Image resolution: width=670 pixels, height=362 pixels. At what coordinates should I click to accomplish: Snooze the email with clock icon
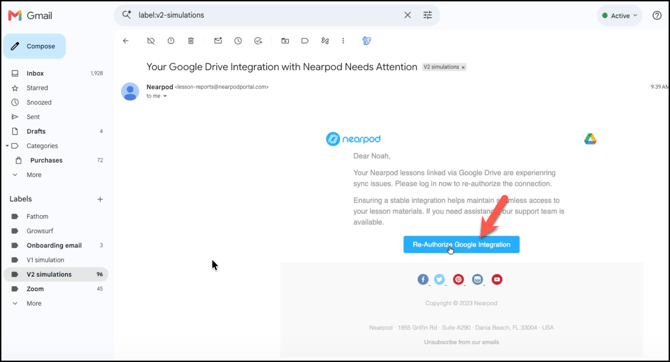click(238, 41)
